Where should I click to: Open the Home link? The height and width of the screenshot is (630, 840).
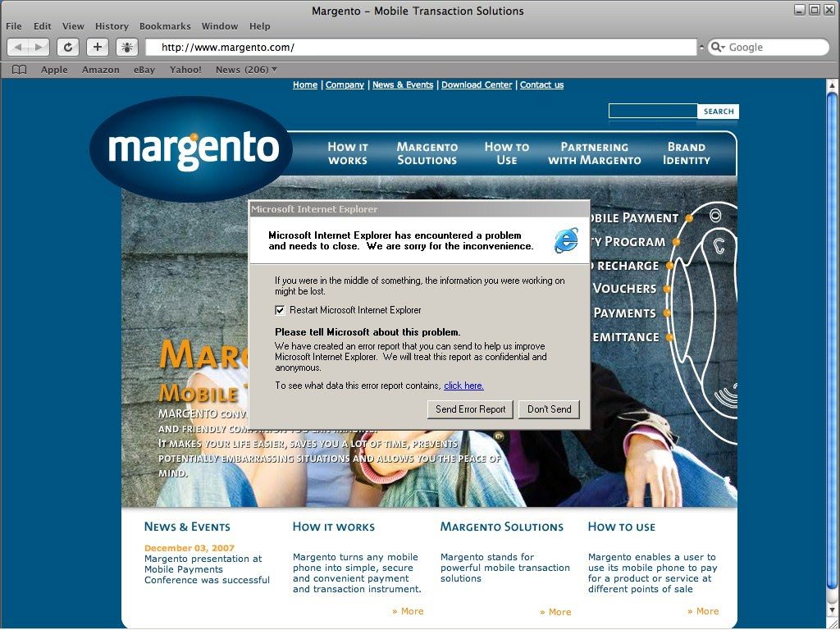click(305, 84)
